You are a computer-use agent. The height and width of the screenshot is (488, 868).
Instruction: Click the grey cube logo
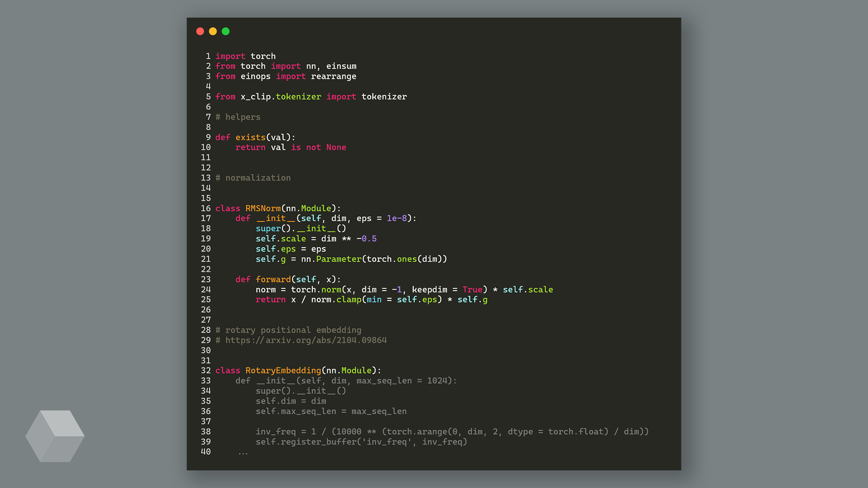pyautogui.click(x=55, y=436)
